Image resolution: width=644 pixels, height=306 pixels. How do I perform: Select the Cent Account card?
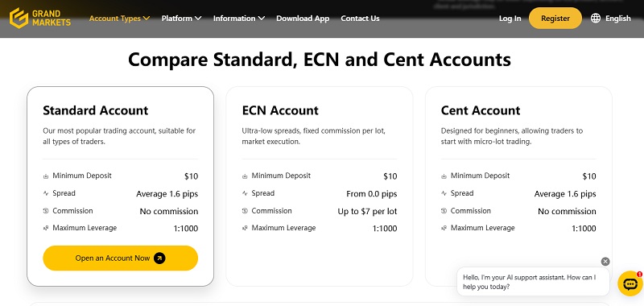518,186
